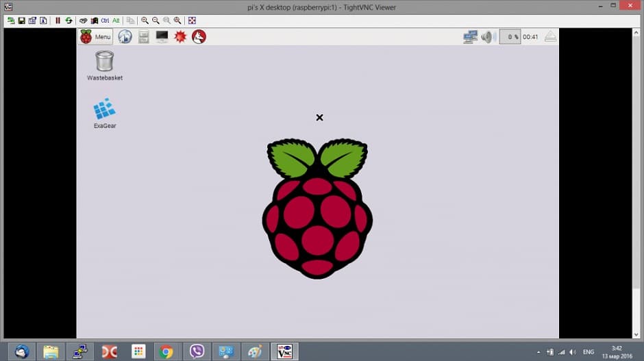
Task: Open the file manager from the panel
Action: (x=144, y=37)
